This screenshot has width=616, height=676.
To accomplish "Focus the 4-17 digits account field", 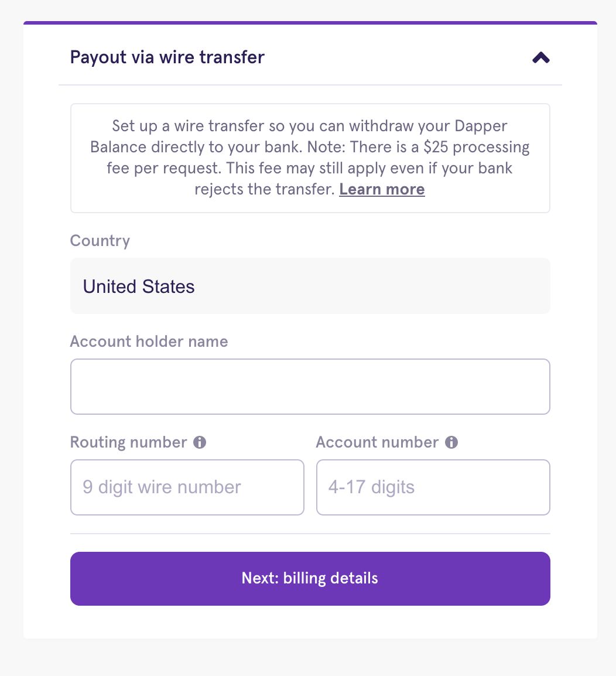I will coord(433,487).
